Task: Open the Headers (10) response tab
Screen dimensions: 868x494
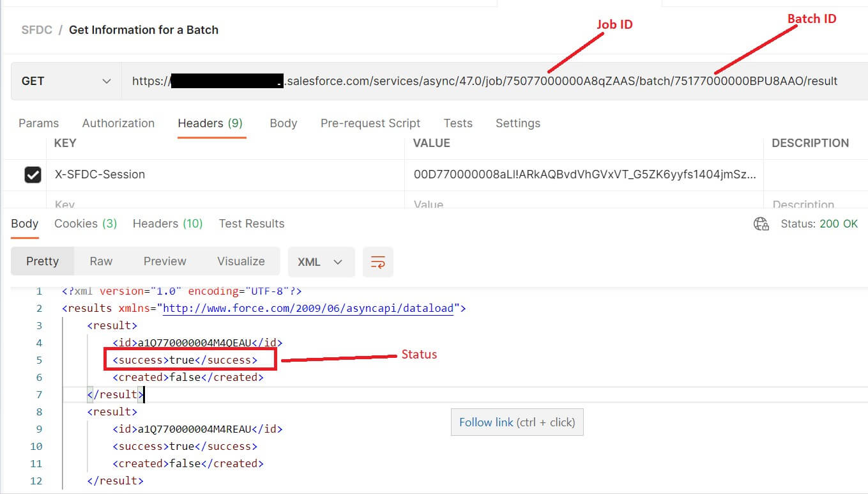Action: [167, 223]
